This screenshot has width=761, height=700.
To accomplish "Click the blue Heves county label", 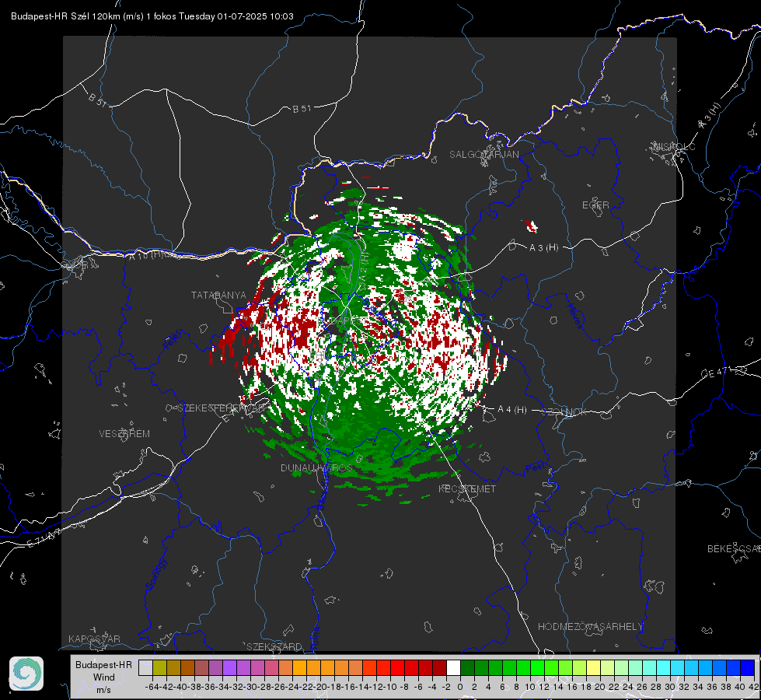I will (574, 317).
